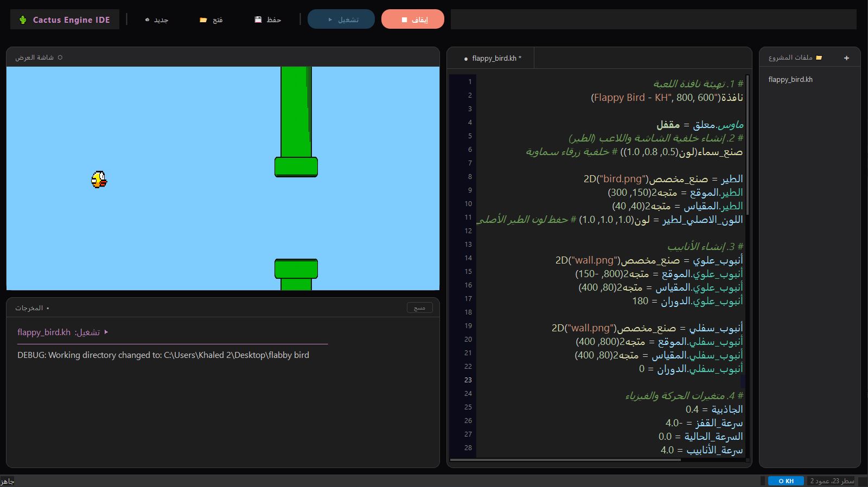
Task: Click the سرعة_الأنابيب = 4.0 code line
Action: [x=701, y=450]
